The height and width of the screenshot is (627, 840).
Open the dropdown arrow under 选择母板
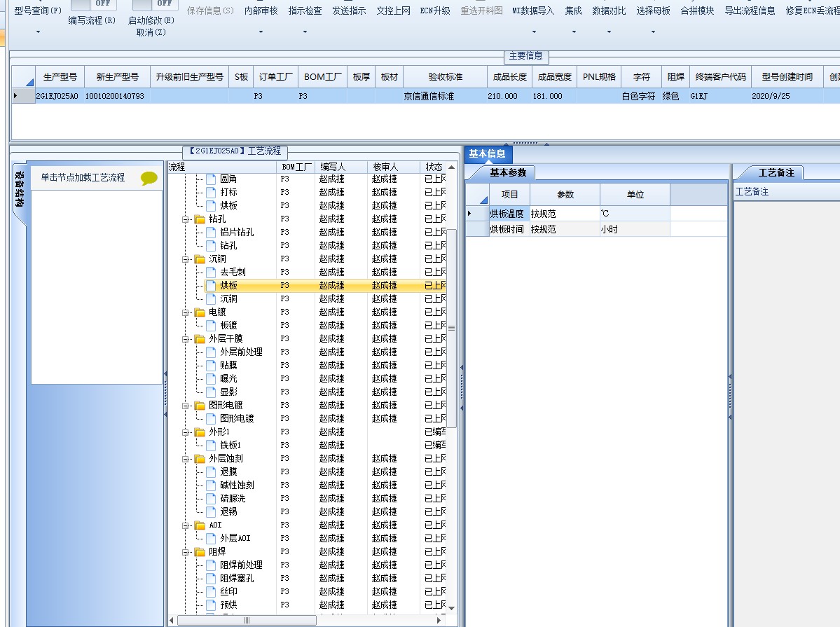[653, 32]
